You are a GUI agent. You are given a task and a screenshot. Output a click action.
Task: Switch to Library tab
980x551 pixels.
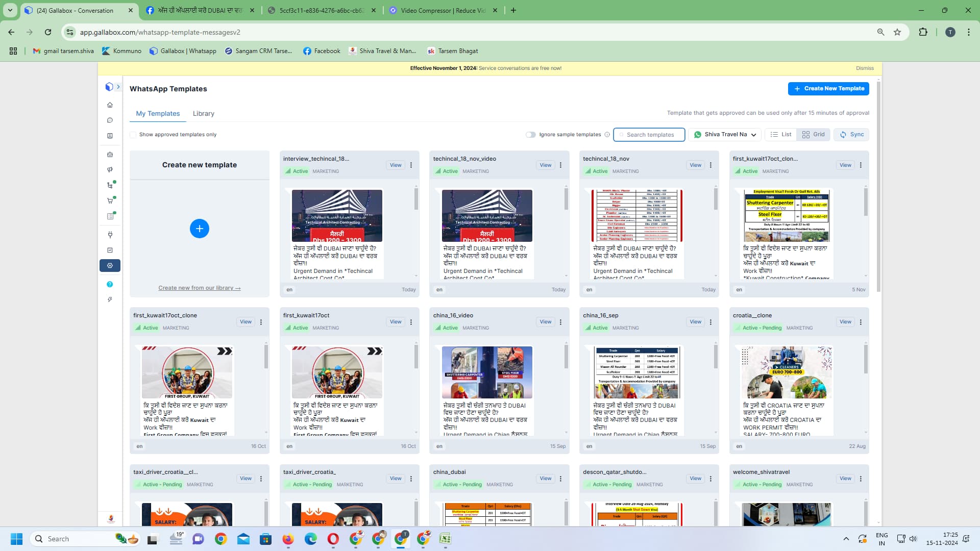point(203,113)
